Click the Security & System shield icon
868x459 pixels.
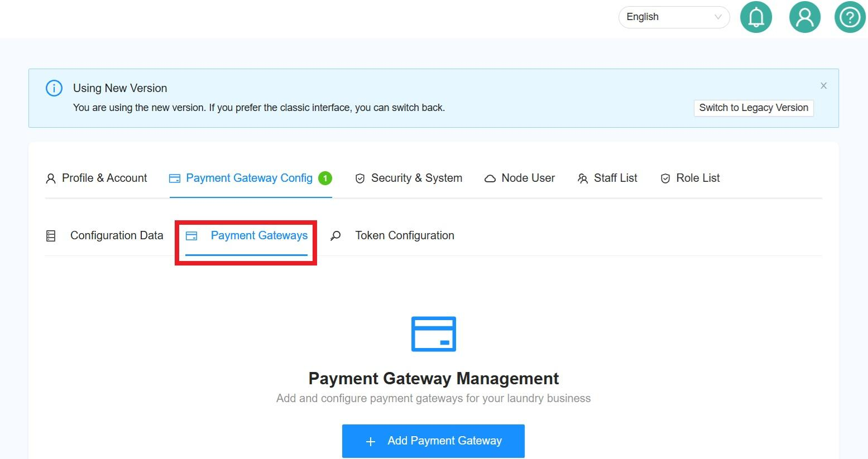pos(360,178)
